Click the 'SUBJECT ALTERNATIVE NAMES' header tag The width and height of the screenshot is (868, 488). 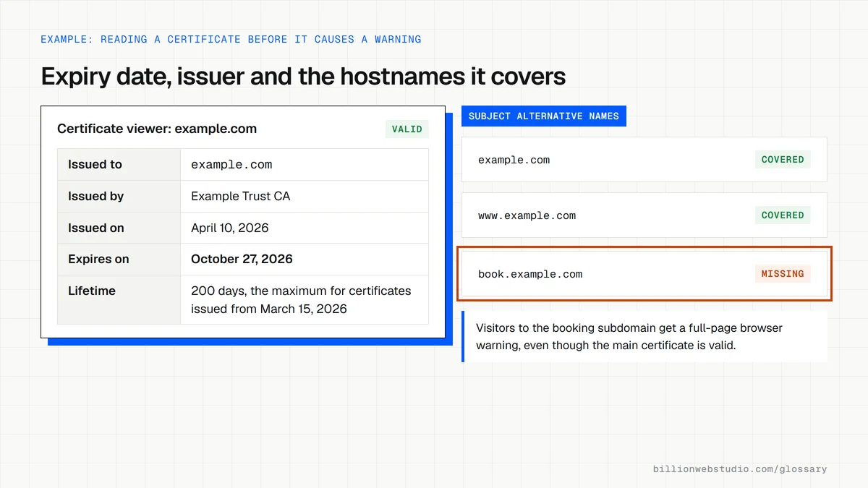pos(544,116)
